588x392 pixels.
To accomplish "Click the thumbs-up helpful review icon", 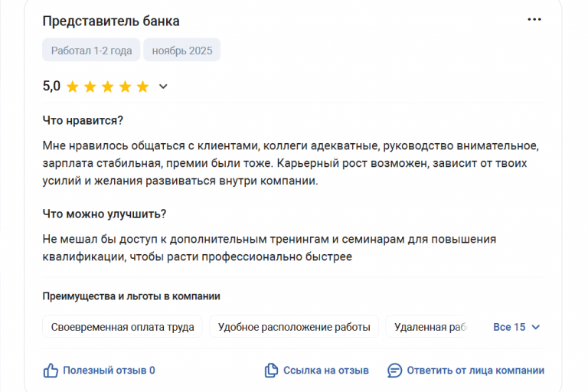I will (51, 371).
